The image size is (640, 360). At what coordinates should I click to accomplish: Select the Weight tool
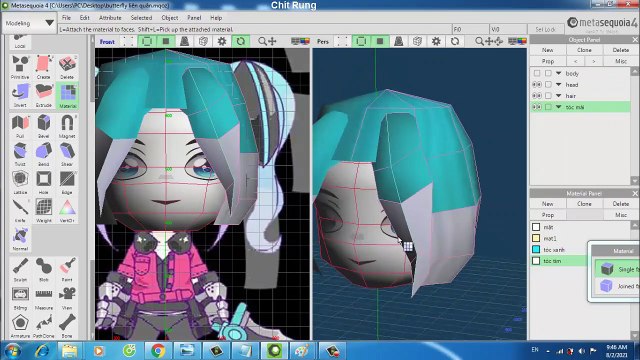coord(43,210)
